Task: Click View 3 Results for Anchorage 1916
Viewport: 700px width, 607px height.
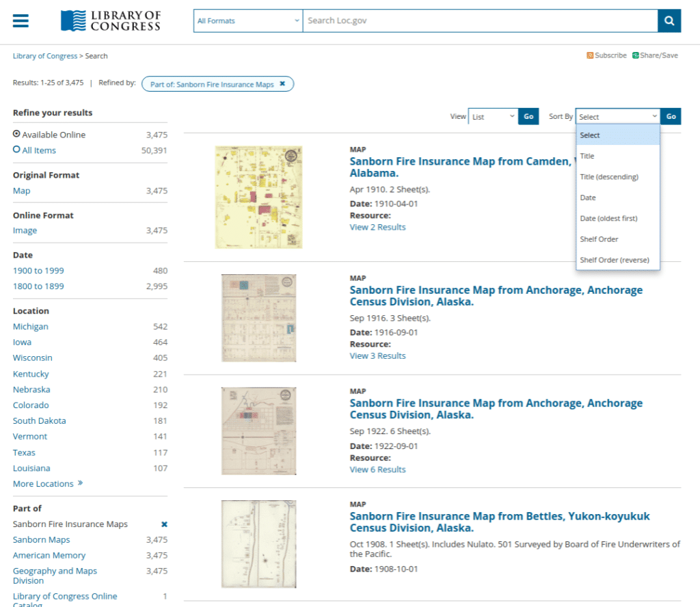Action: click(377, 355)
